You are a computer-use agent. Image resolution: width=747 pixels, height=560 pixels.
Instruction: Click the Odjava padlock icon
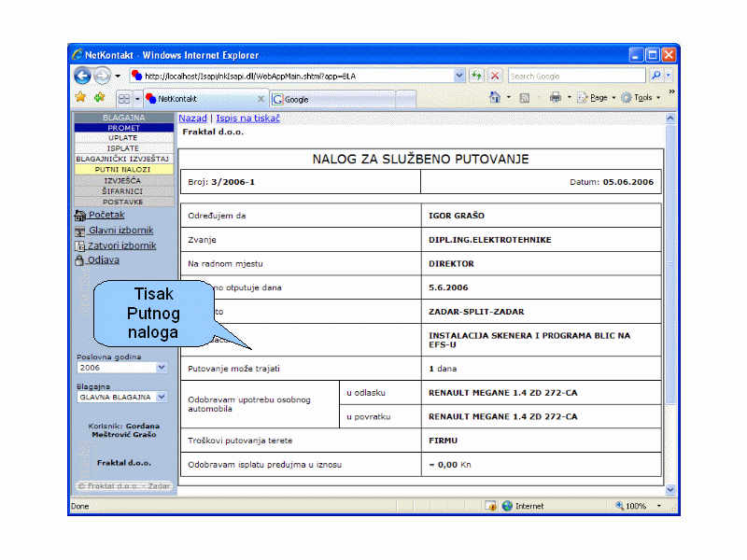pos(79,260)
